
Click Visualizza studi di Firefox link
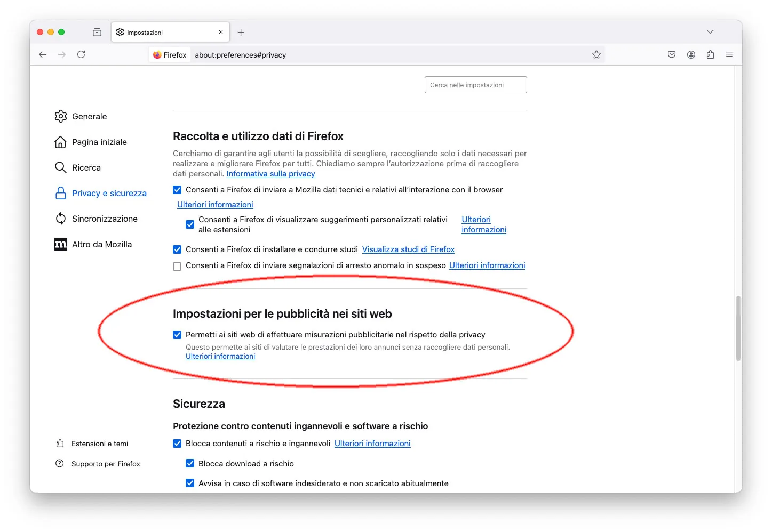[x=408, y=249]
